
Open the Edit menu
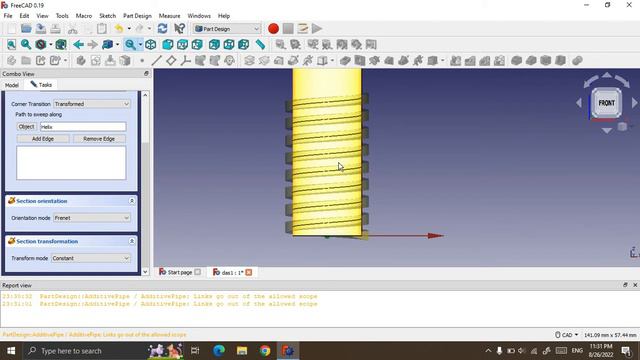[x=24, y=16]
